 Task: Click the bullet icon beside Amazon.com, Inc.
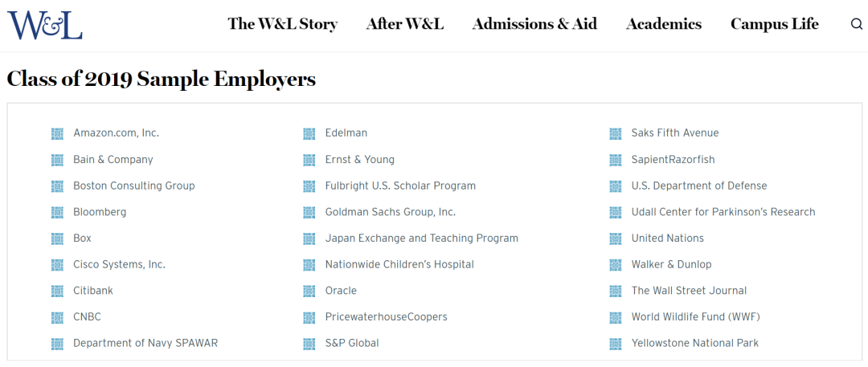pos(57,133)
